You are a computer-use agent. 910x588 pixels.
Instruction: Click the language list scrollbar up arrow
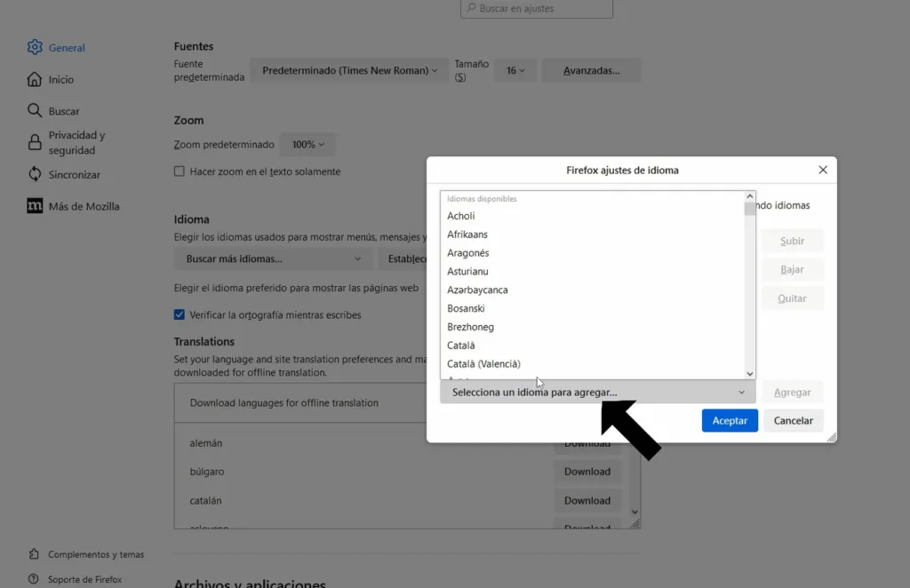750,196
